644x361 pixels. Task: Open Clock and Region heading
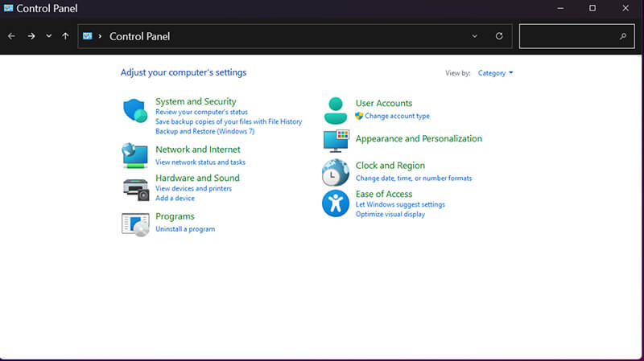[x=390, y=166]
